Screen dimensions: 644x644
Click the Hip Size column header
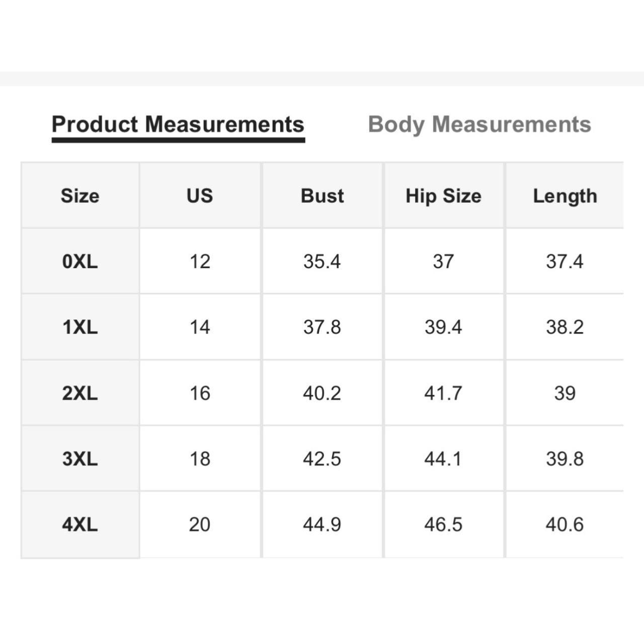443,195
